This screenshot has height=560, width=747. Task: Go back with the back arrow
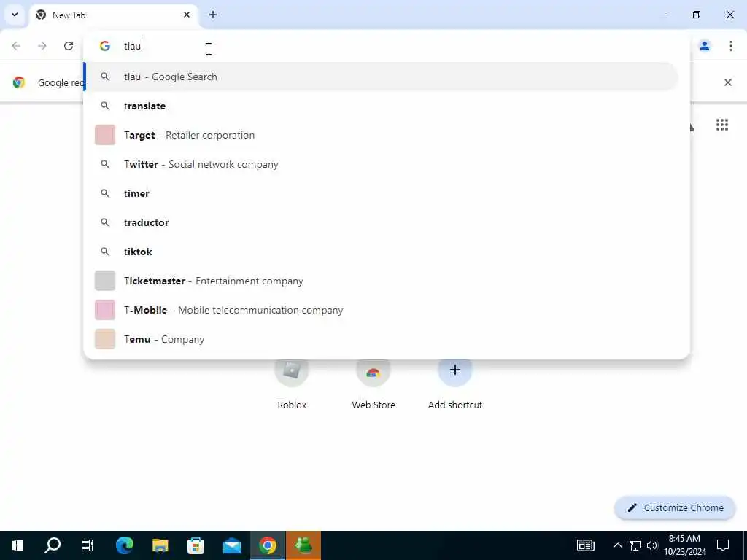pos(16,46)
